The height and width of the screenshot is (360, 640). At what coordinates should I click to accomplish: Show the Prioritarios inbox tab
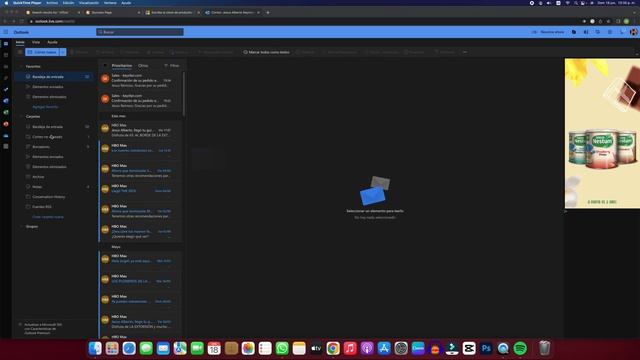(122, 66)
